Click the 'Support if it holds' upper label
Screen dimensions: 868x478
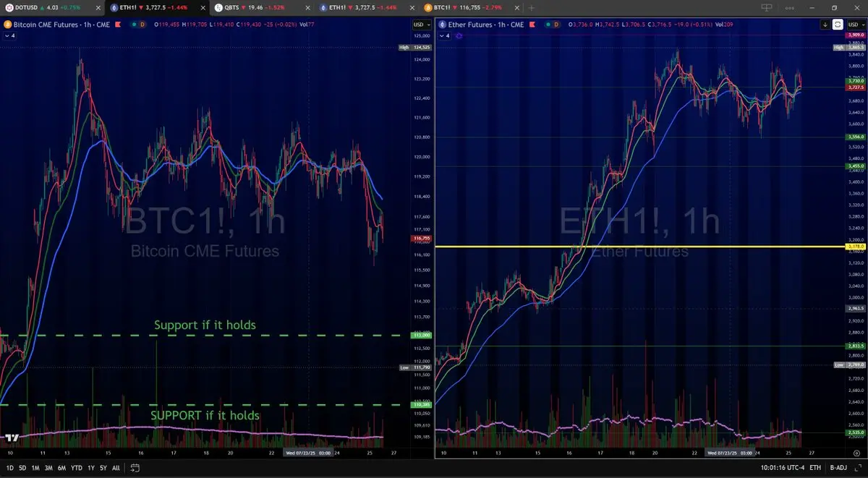[x=205, y=325]
